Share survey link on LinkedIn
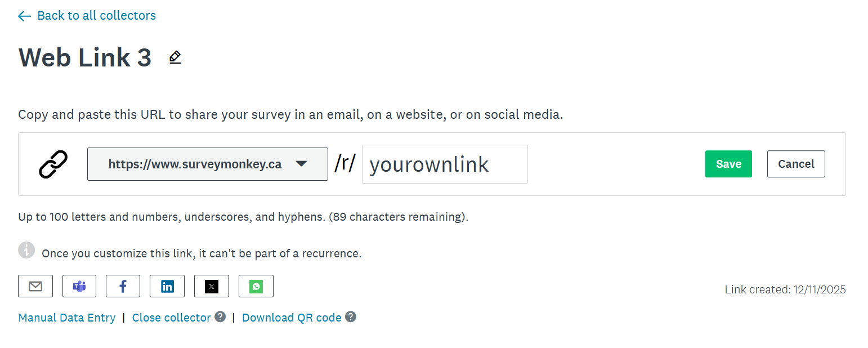The height and width of the screenshot is (348, 868). point(167,286)
